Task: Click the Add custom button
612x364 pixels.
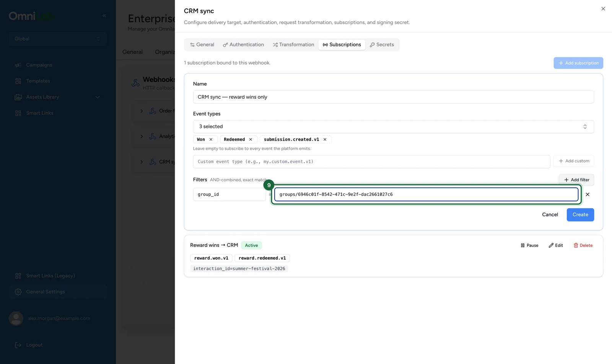Action: pyautogui.click(x=574, y=161)
